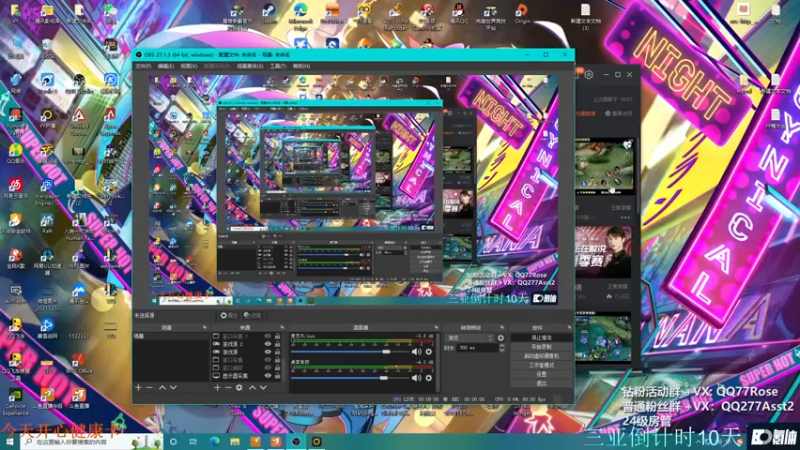Select the 场景 entry in the Scenes list
This screenshot has width=800, height=450.
(171, 336)
